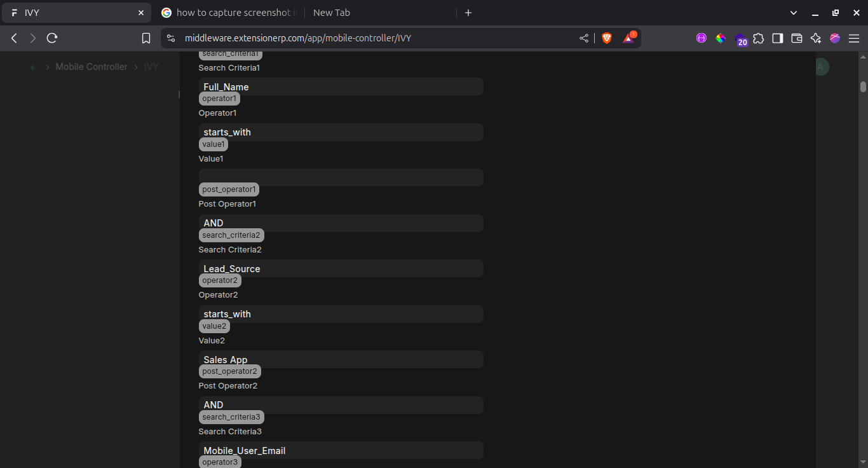The height and width of the screenshot is (468, 868).
Task: Select the 'Search Criteria2' label text
Action: click(x=230, y=250)
